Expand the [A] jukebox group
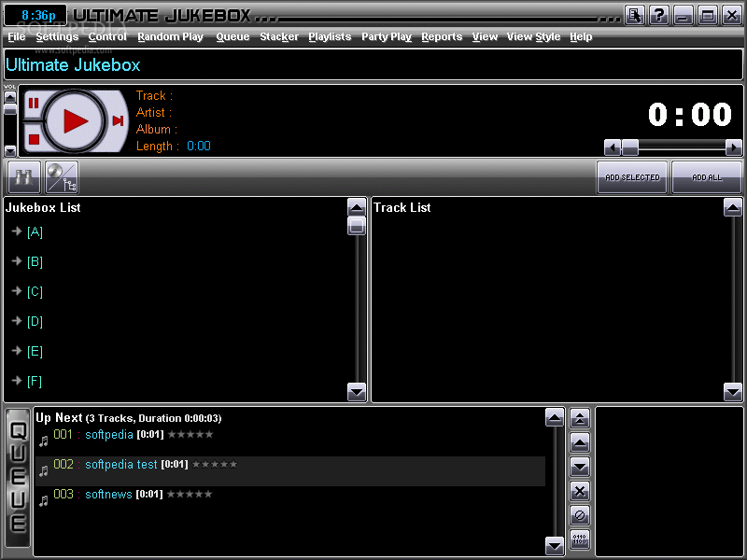Image resolution: width=747 pixels, height=560 pixels. [x=17, y=231]
